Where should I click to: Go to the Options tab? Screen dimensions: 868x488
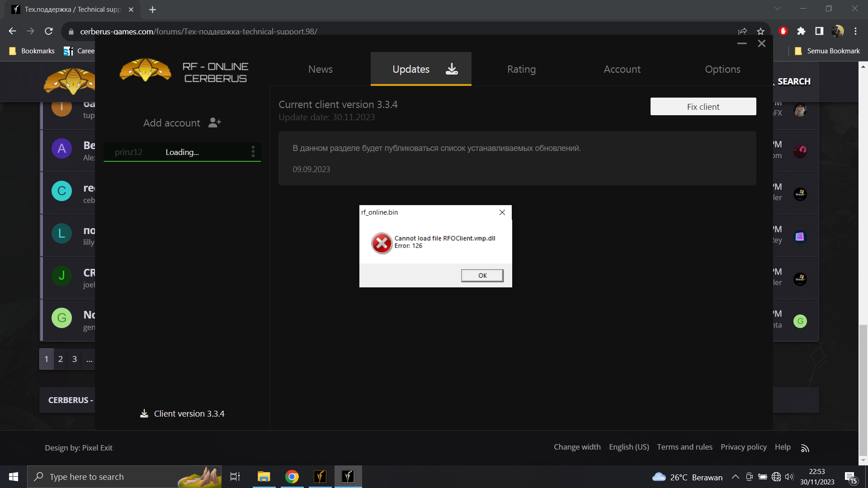point(722,69)
